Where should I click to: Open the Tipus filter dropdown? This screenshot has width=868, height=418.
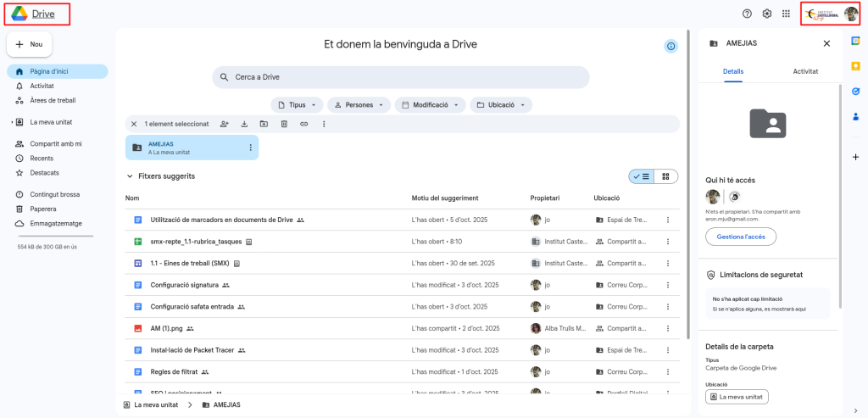click(x=297, y=105)
